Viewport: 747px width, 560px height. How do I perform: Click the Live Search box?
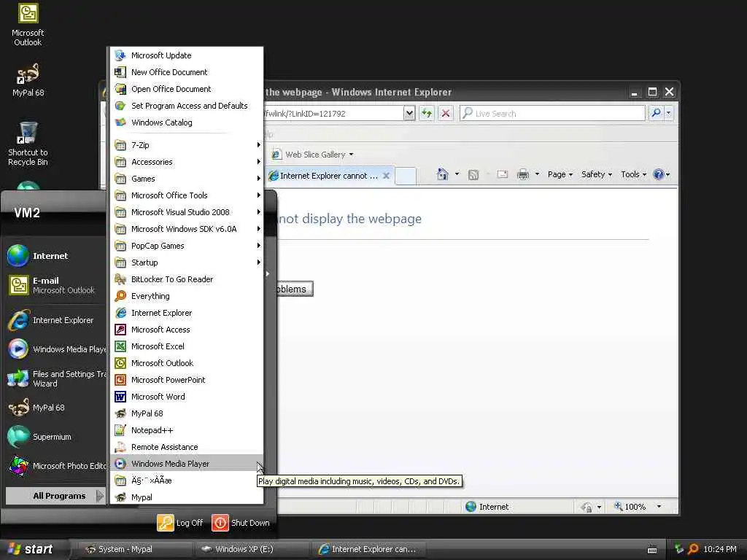click(553, 113)
